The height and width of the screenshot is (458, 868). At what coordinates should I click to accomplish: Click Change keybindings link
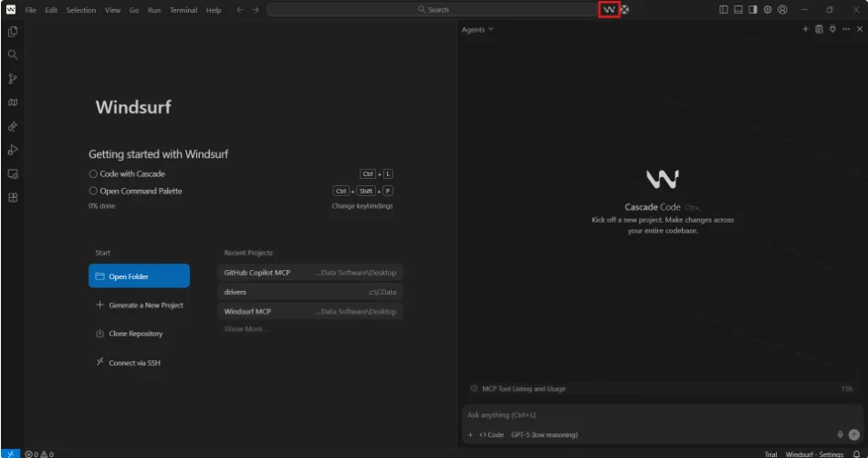362,206
